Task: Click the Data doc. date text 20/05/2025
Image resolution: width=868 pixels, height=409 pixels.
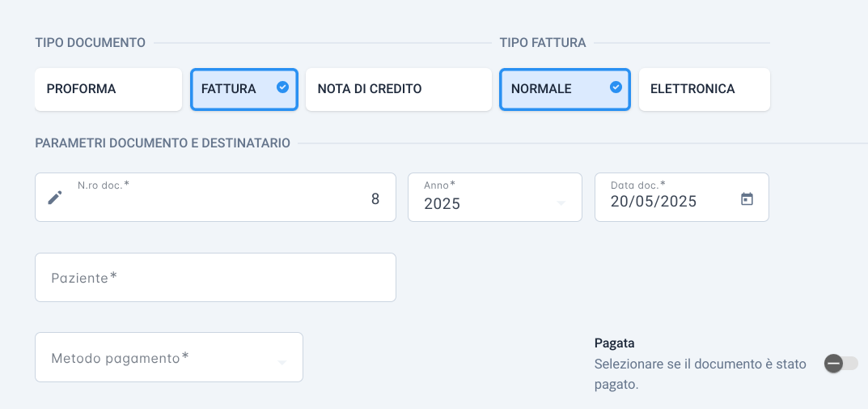Action: click(x=653, y=201)
